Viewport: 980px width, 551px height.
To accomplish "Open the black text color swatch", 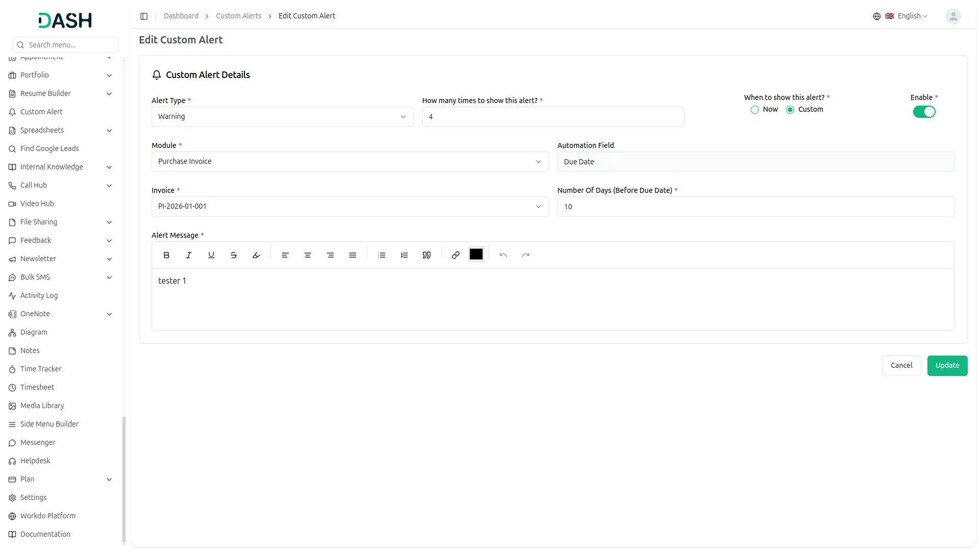I will point(476,255).
